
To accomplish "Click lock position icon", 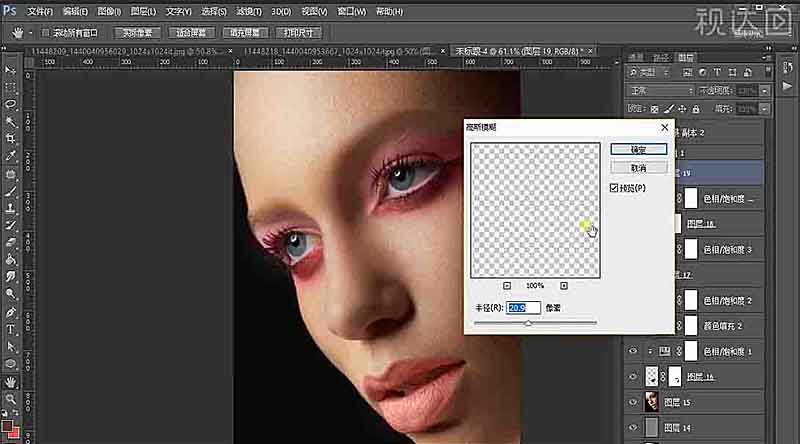I will pos(682,109).
